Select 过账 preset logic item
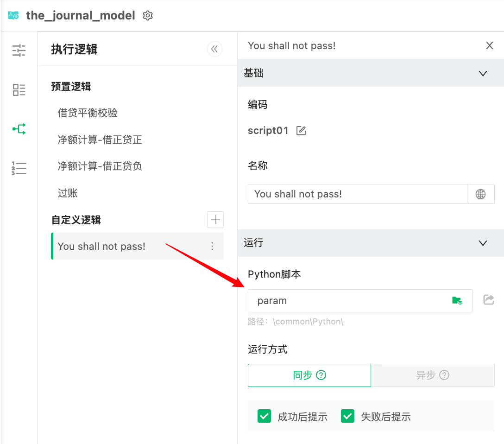The width and height of the screenshot is (504, 444). pos(68,193)
